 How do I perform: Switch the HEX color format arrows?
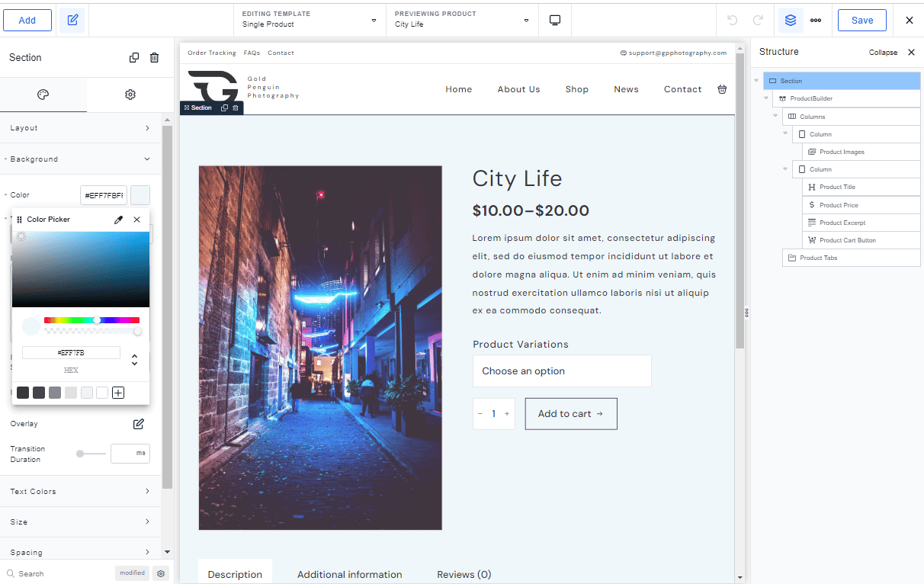click(135, 359)
